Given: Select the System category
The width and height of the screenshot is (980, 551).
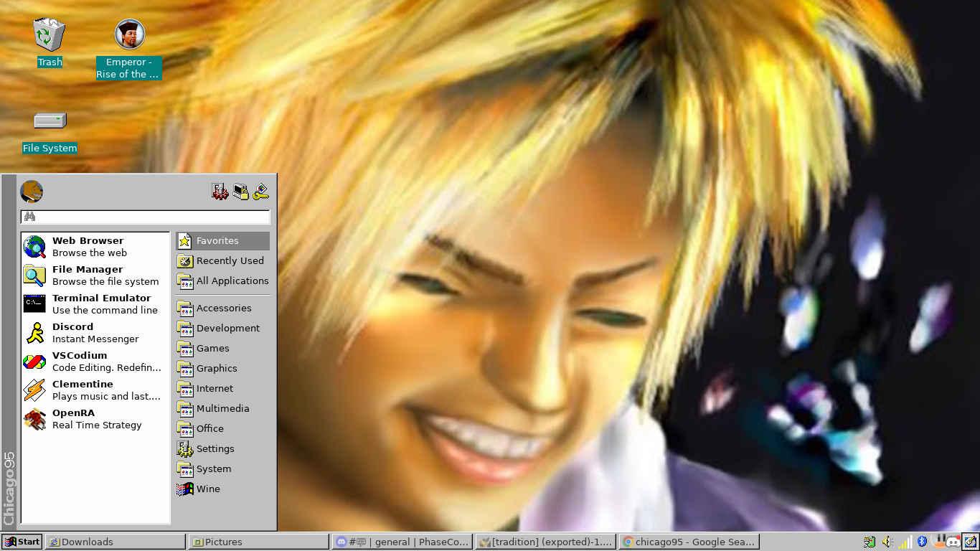Looking at the screenshot, I should point(223,469).
